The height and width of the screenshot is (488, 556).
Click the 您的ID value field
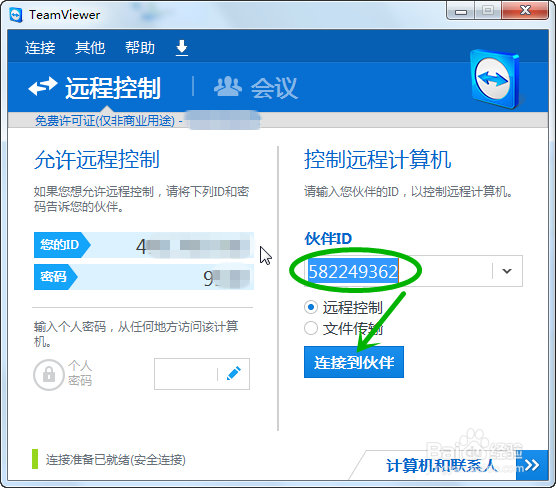coord(172,245)
